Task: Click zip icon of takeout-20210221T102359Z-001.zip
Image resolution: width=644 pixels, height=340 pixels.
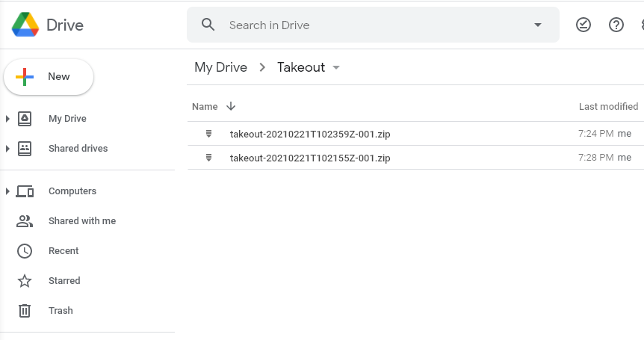Action: click(x=209, y=134)
